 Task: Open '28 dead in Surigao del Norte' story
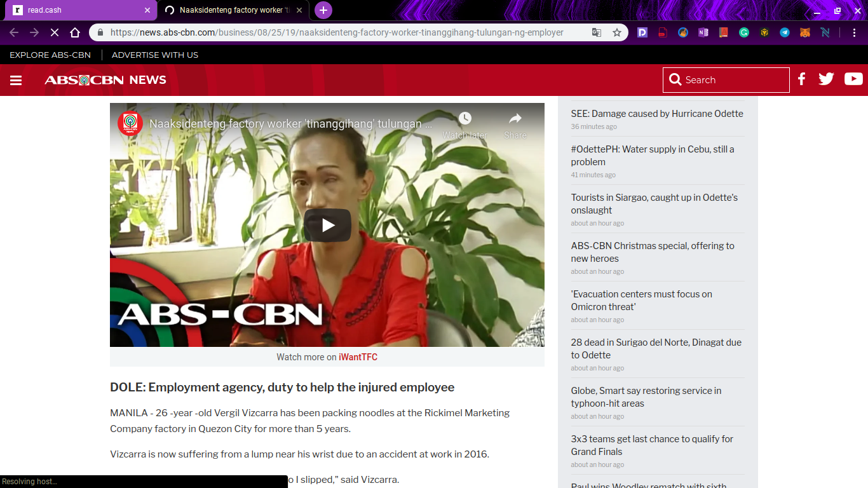pyautogui.click(x=656, y=349)
